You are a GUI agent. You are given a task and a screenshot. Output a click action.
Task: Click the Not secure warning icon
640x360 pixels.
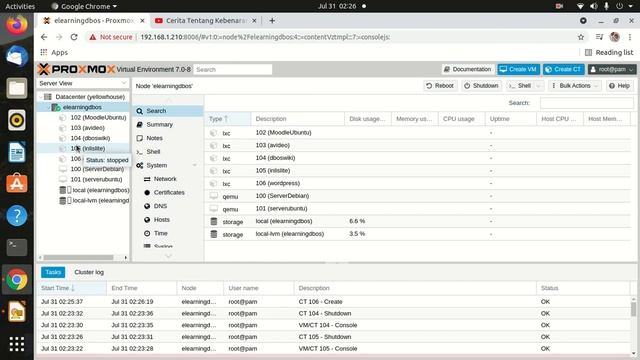93,37
